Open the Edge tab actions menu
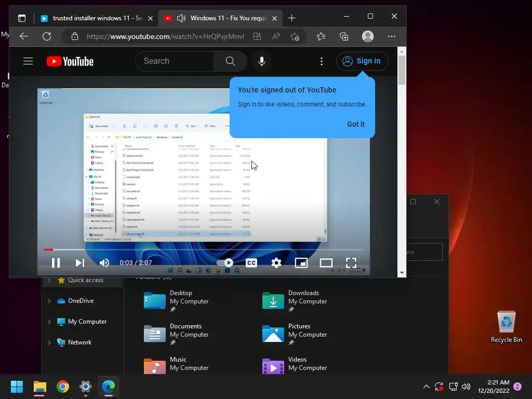Viewport: 532px width, 399px height. (x=22, y=18)
